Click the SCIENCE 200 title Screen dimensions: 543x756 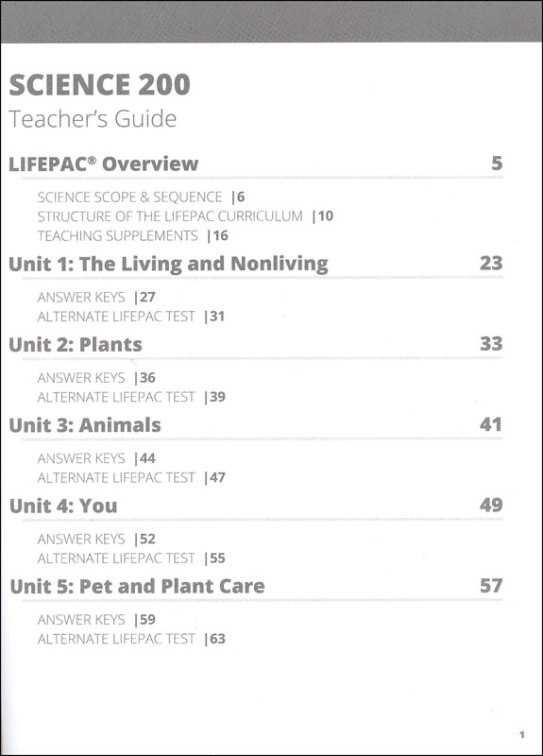[100, 85]
